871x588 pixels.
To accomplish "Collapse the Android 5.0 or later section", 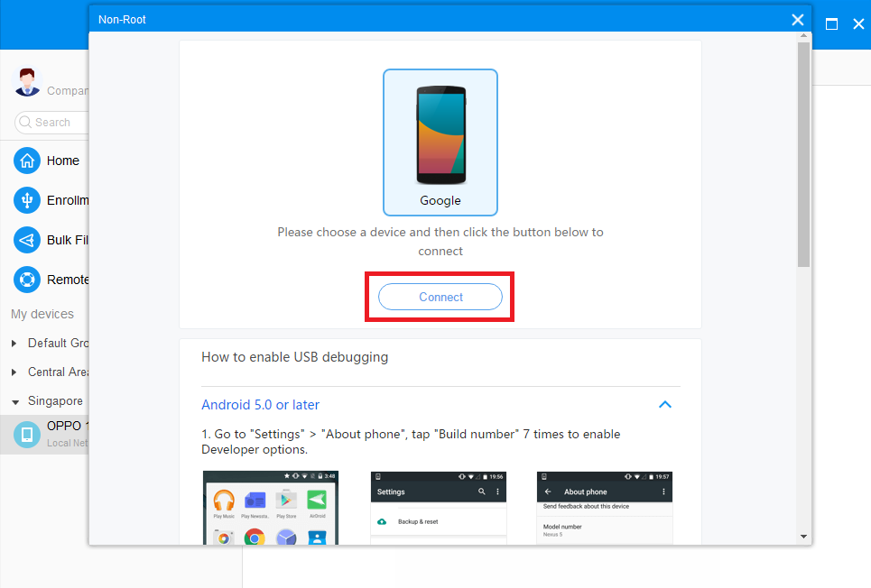I will [664, 404].
